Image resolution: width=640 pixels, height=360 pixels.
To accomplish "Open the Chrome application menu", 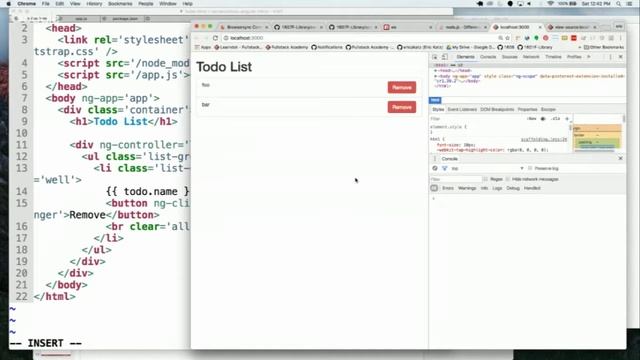I will 27,4.
